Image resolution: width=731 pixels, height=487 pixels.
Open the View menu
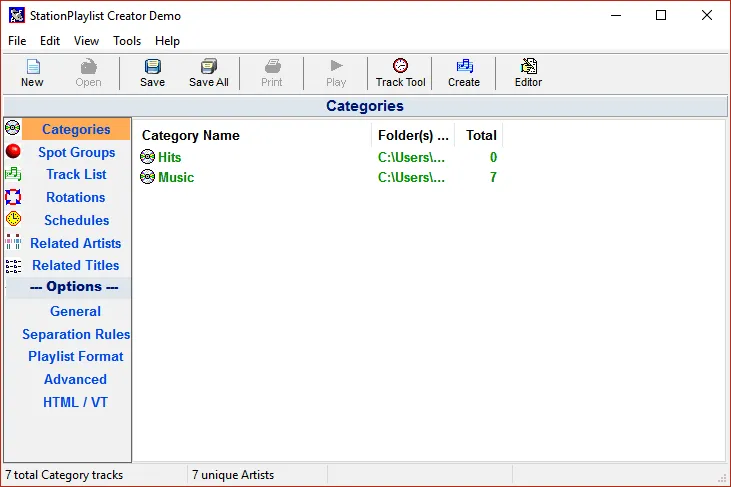pyautogui.click(x=86, y=41)
